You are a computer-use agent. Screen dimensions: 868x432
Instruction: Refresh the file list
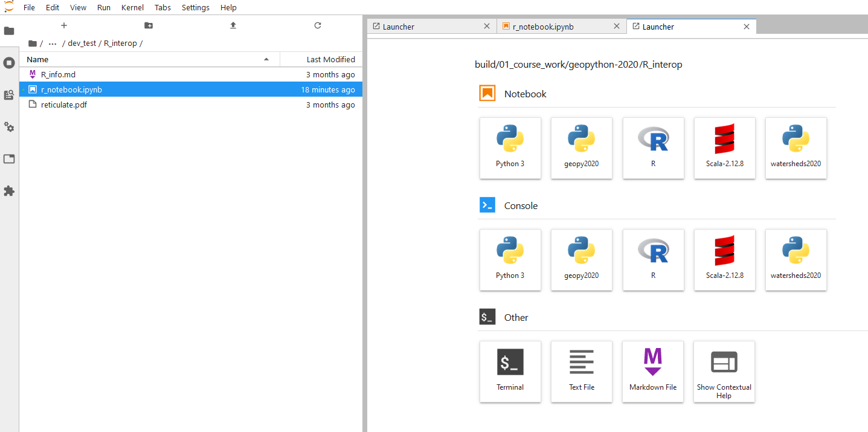click(318, 25)
